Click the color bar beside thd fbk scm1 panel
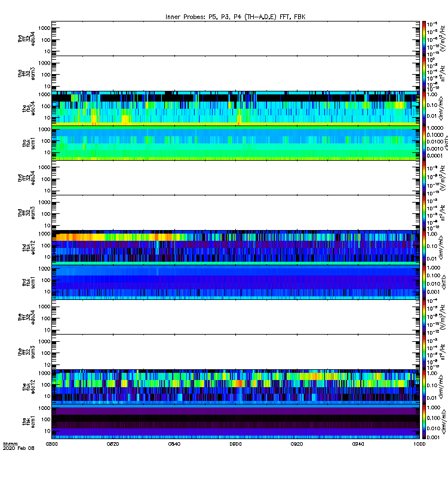Image resolution: width=448 pixels, height=478 pixels. [x=424, y=282]
